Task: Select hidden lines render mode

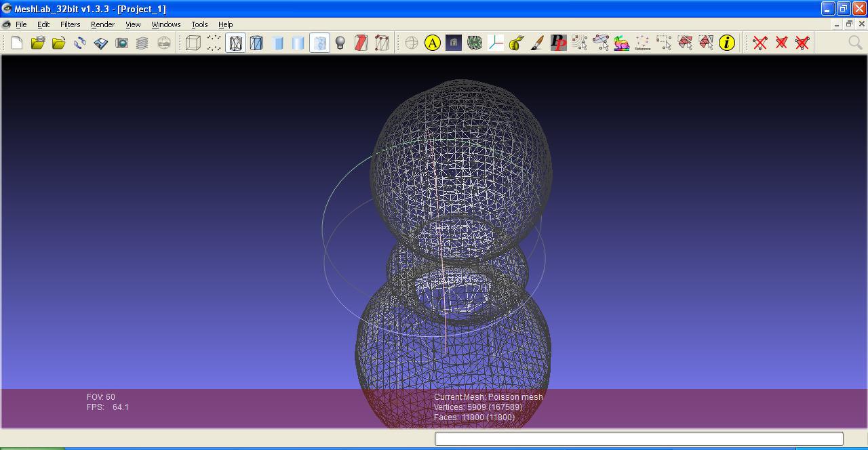Action: 256,43
